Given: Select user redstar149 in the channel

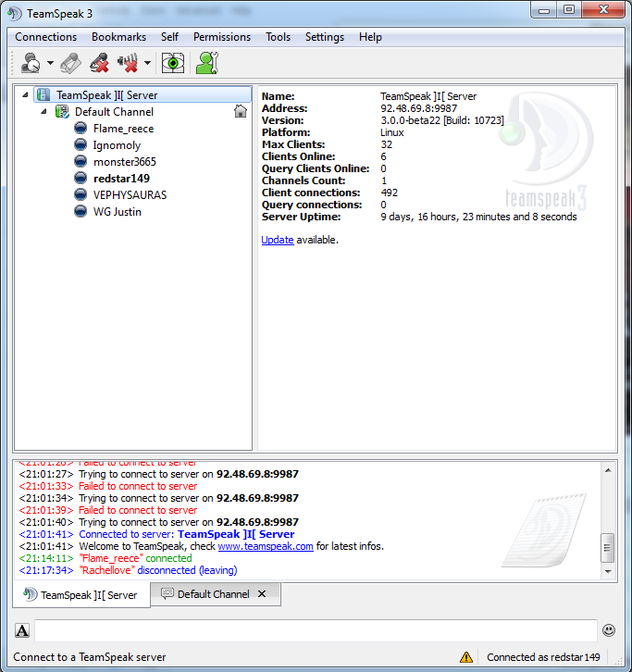Looking at the screenshot, I should coord(121,179).
